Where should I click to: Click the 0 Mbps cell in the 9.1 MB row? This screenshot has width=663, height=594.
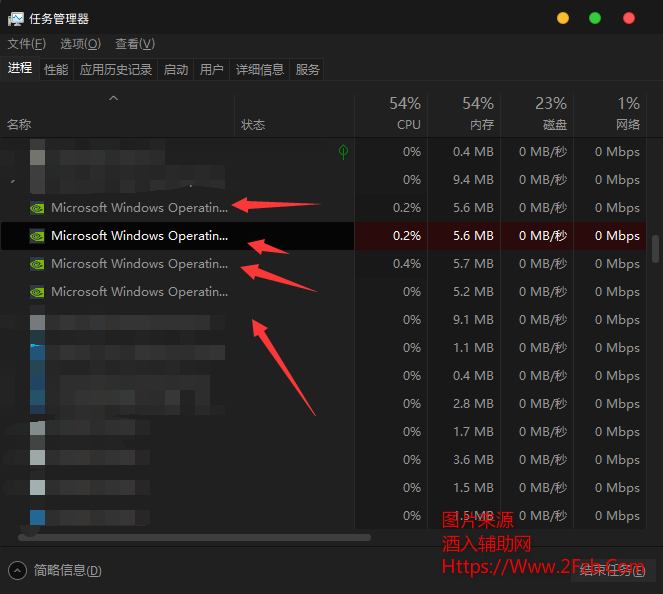[609, 320]
